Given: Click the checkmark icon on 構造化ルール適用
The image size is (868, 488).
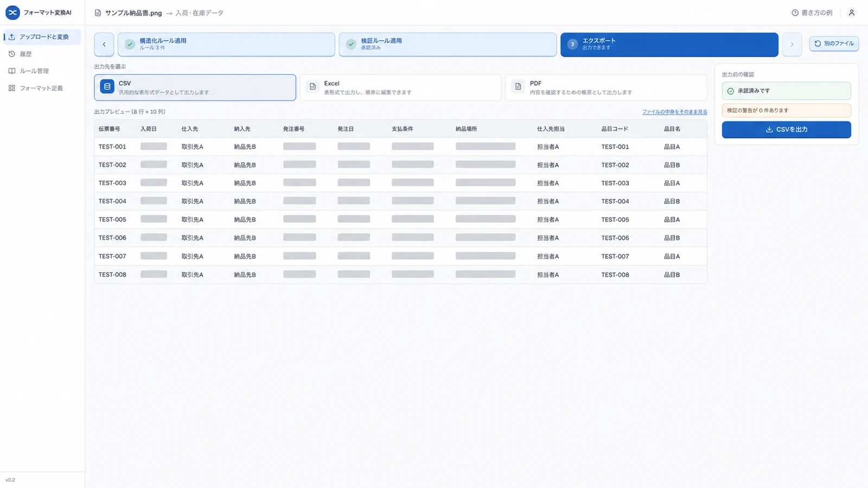Looking at the screenshot, I should pyautogui.click(x=130, y=44).
